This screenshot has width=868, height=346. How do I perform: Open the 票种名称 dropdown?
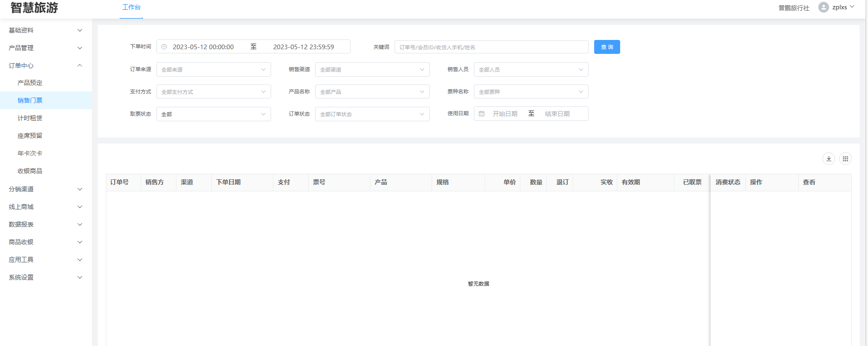(x=531, y=92)
